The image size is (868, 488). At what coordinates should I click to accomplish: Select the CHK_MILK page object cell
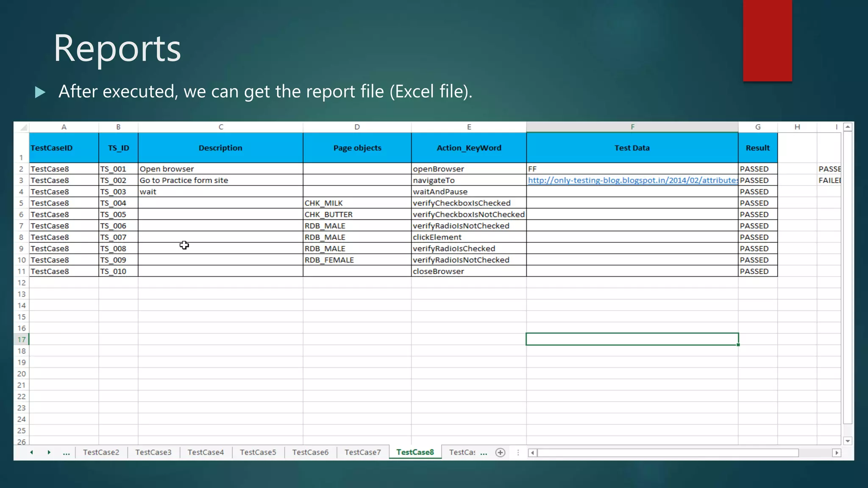(x=357, y=203)
